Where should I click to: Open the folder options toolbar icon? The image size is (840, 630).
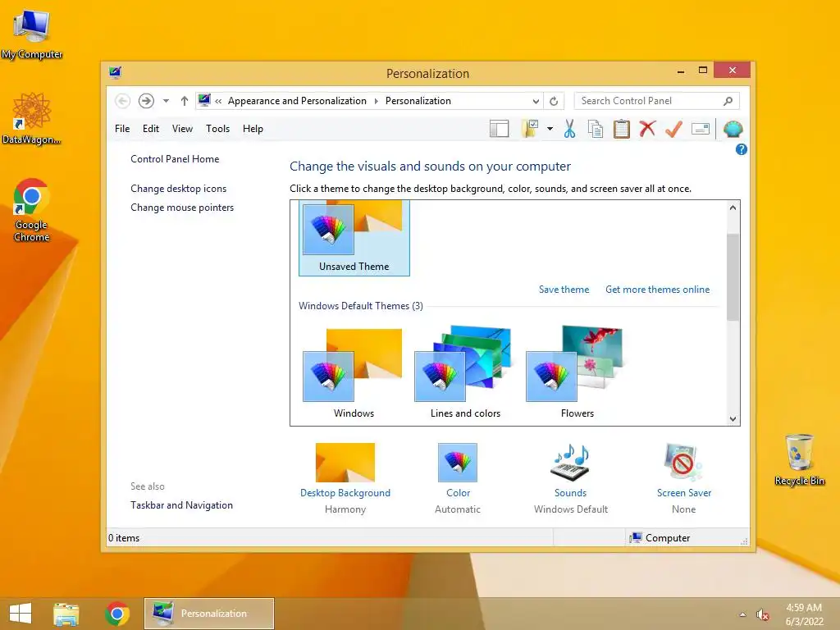(529, 129)
